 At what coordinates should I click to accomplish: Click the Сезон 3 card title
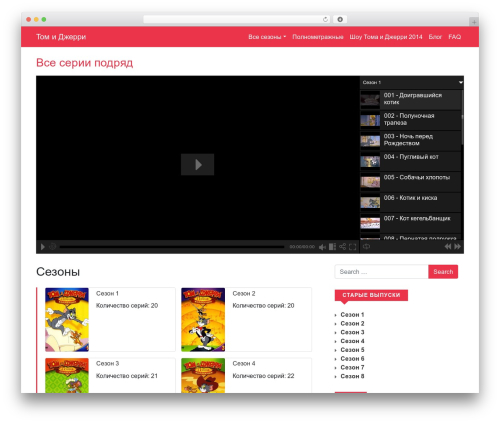click(x=107, y=363)
